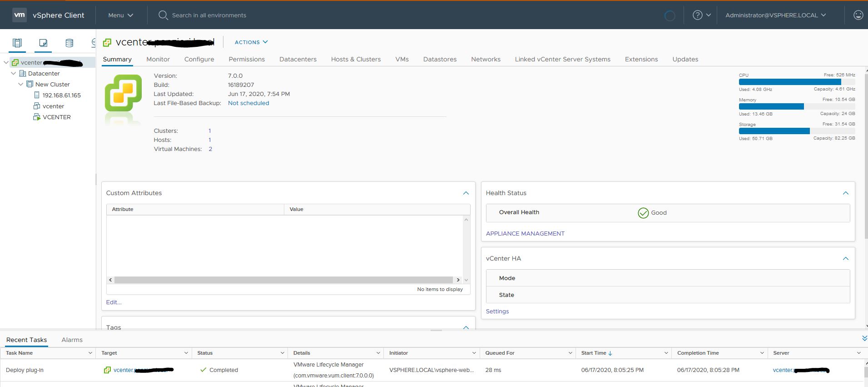Select host 192.168.61.165 icon in the tree
Image resolution: width=868 pixels, height=387 pixels.
coord(37,95)
